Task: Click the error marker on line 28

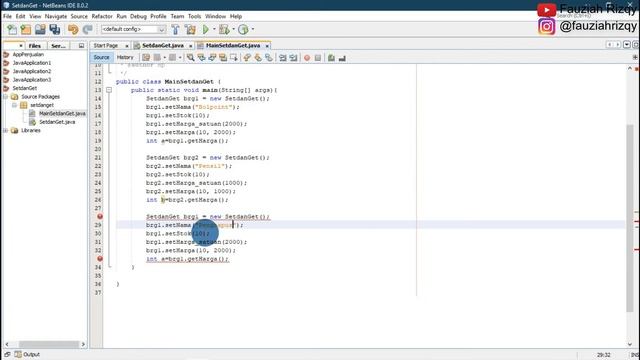Action: click(100, 217)
